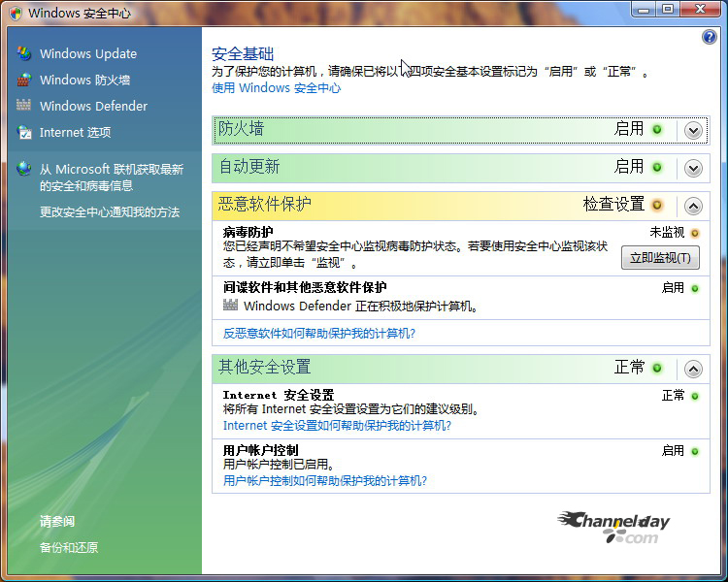Expand the 自动更新 section with its chevron
This screenshot has width=728, height=582.
[693, 169]
